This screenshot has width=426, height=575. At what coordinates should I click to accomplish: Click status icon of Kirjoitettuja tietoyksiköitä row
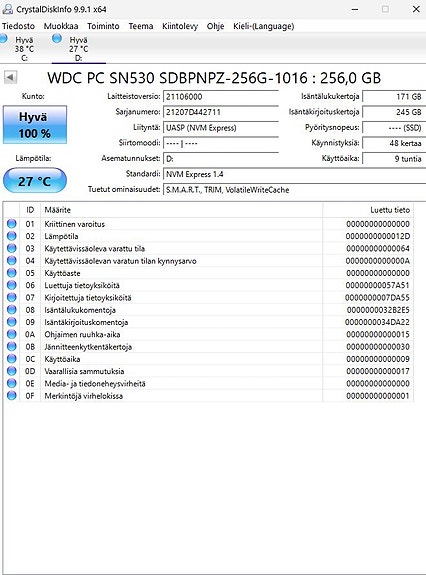[x=12, y=297]
